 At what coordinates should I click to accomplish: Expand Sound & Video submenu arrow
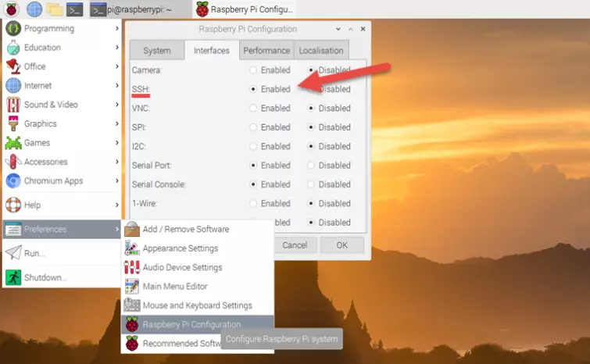click(x=117, y=105)
